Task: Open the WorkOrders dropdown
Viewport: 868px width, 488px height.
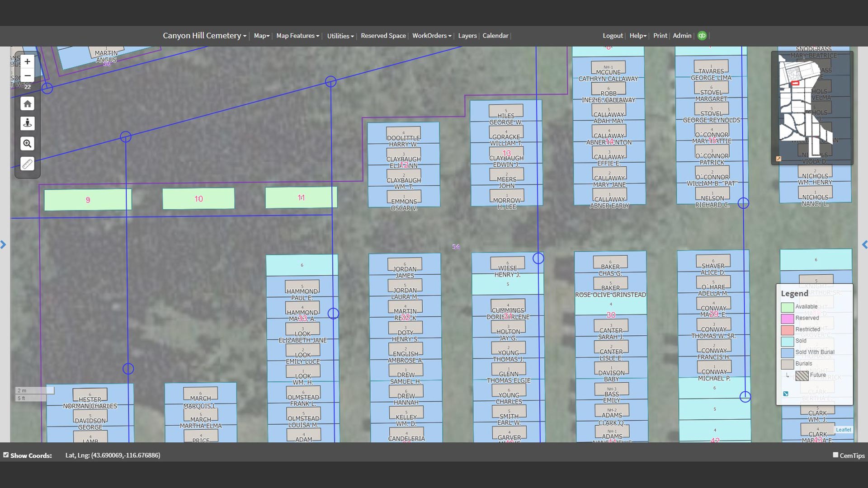Action: click(x=432, y=36)
